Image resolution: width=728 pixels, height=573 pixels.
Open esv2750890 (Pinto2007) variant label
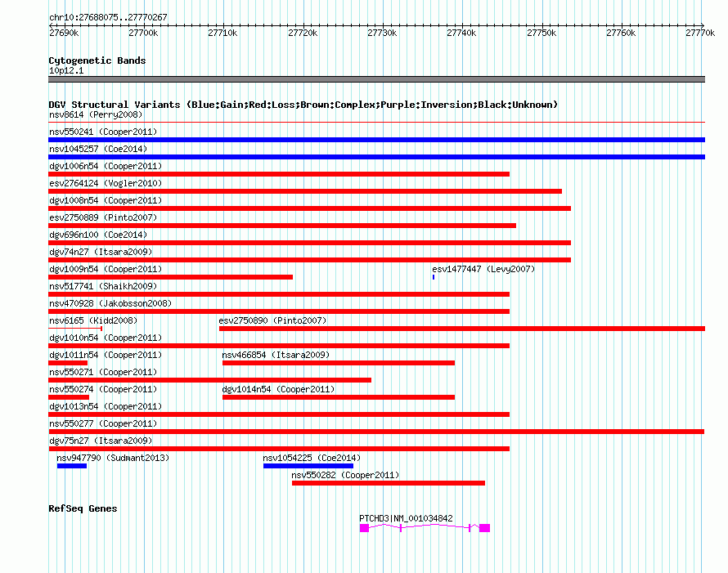pyautogui.click(x=272, y=320)
